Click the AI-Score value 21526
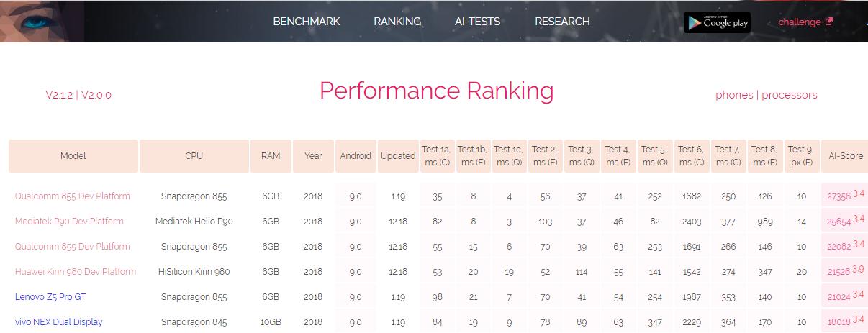The height and width of the screenshot is (333, 868). click(x=839, y=272)
